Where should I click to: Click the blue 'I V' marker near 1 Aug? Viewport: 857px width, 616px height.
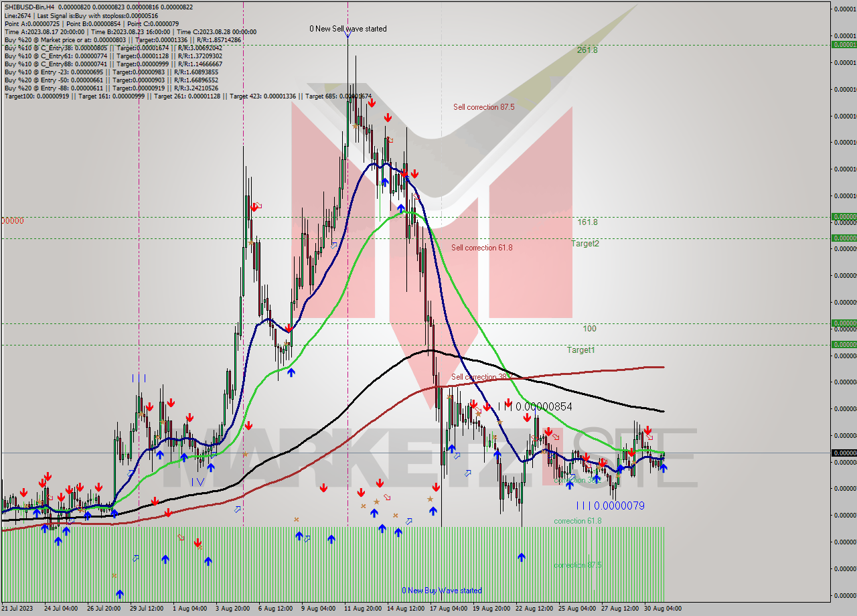click(x=197, y=481)
